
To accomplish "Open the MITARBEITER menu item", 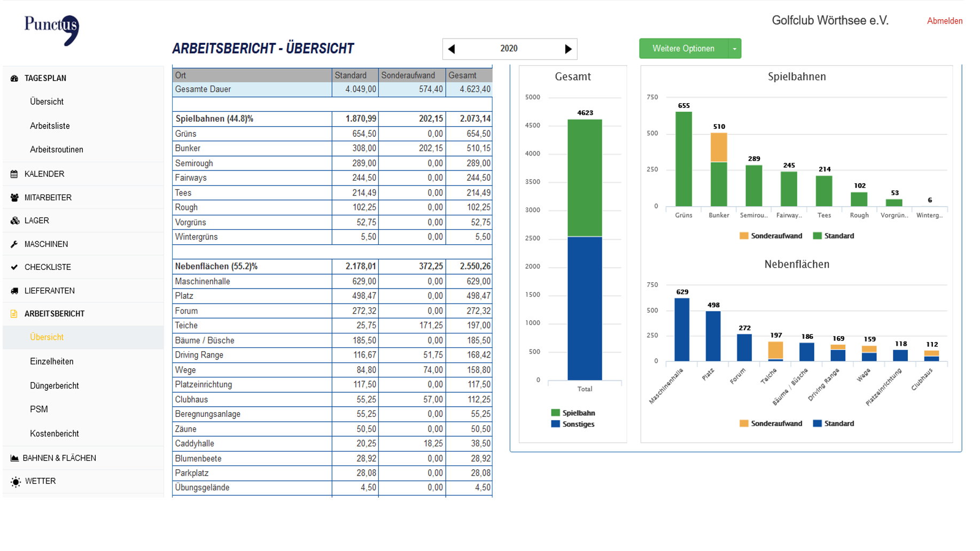I will (x=48, y=198).
